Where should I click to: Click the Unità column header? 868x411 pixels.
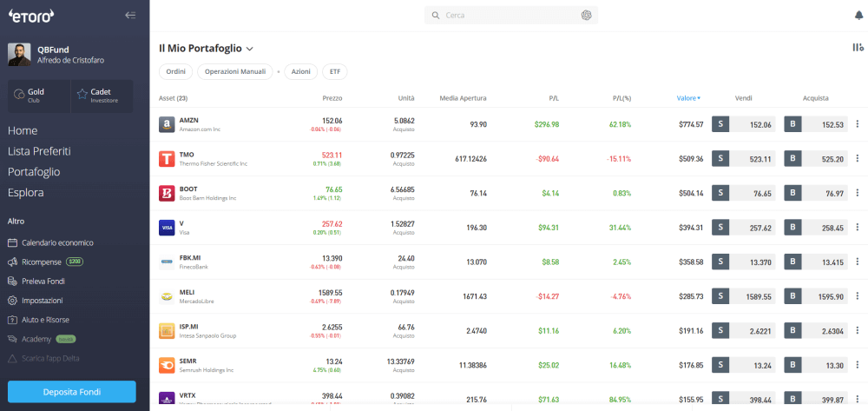pos(405,98)
